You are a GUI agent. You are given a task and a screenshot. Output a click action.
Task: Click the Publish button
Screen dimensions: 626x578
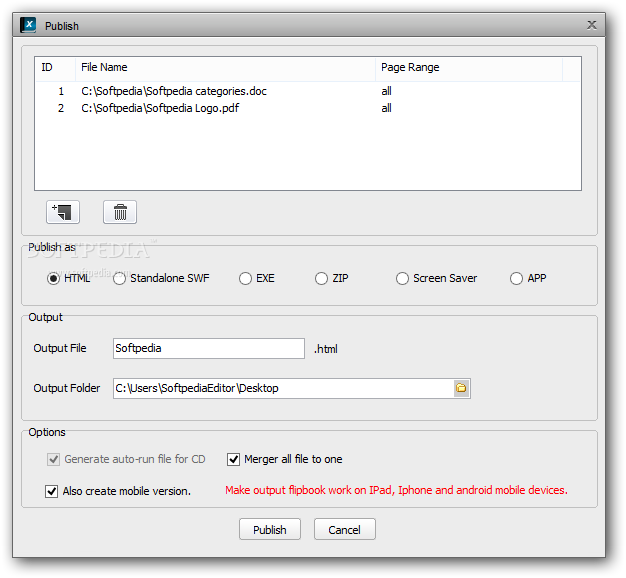coord(270,529)
